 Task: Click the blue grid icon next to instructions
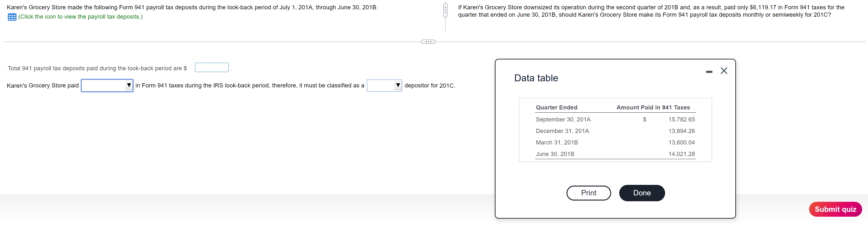pyautogui.click(x=12, y=16)
